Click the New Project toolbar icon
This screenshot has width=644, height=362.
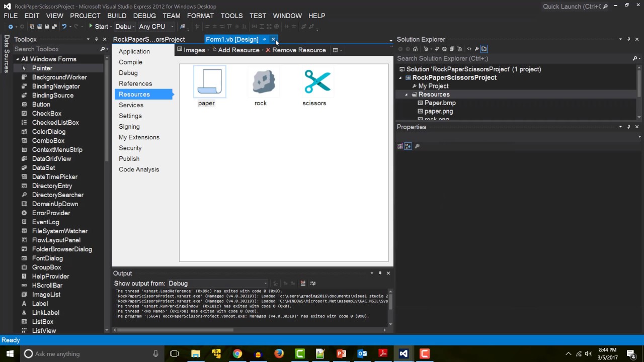pyautogui.click(x=32, y=27)
